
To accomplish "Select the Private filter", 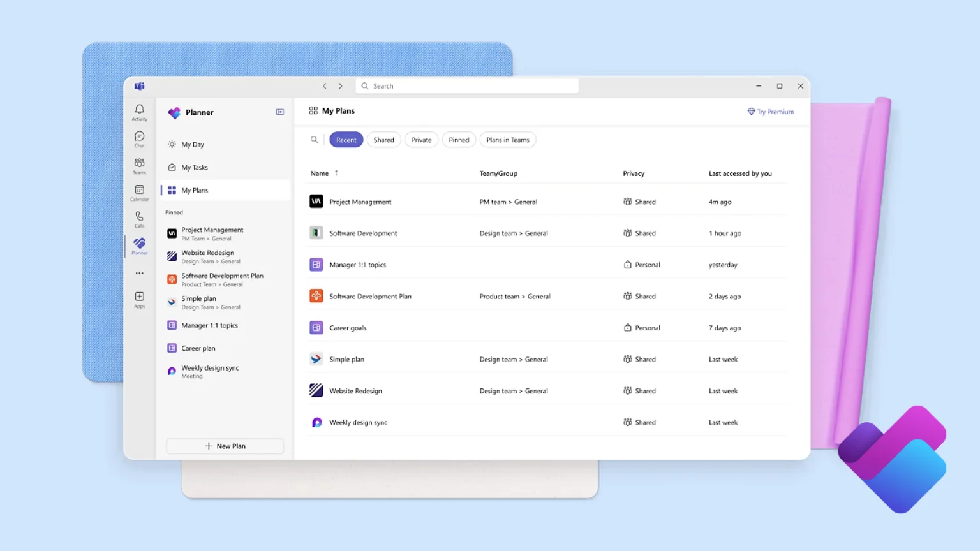I will tap(422, 140).
